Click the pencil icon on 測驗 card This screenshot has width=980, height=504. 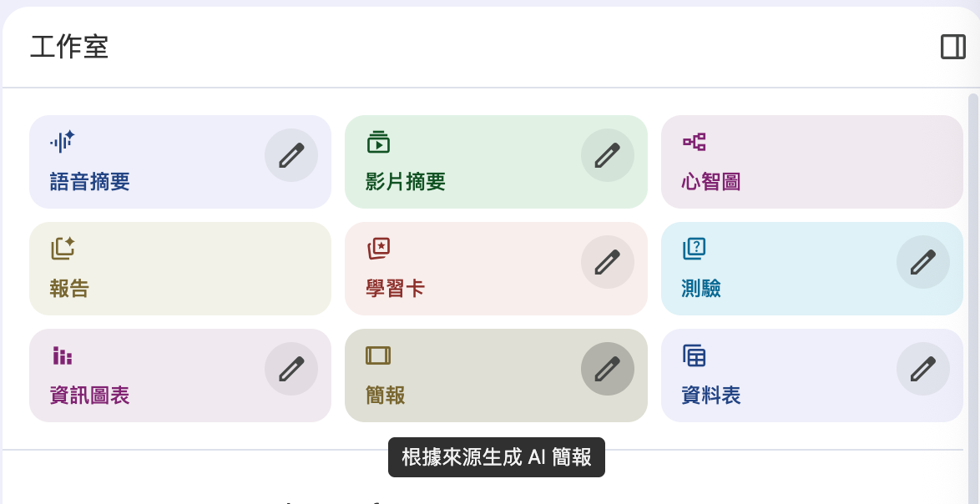tap(922, 262)
